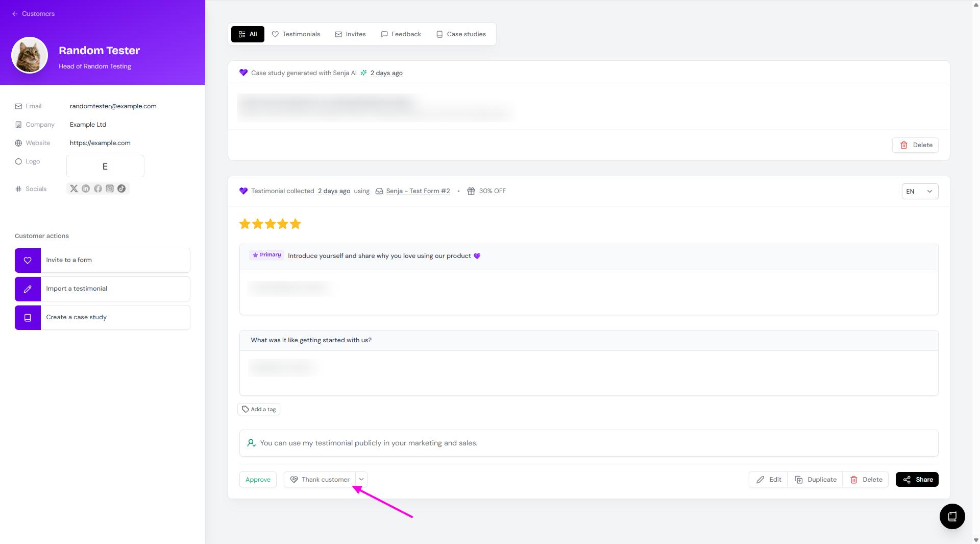Open the LinkedIn social icon

click(86, 188)
